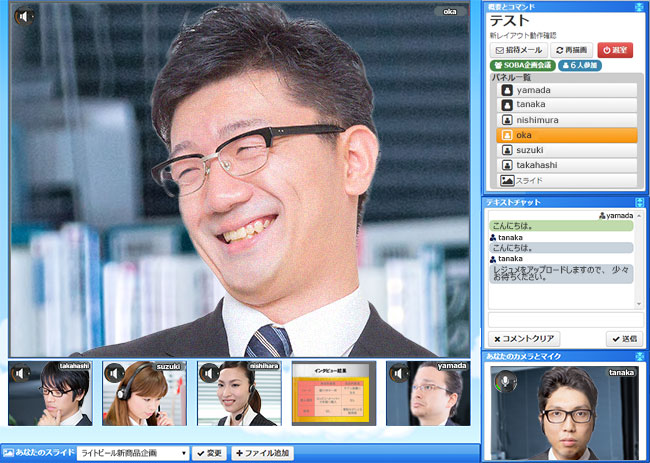Image resolution: width=650 pixels, height=463 pixels.
Task: Click the あなたのスライド picture icon
Action: click(8, 453)
